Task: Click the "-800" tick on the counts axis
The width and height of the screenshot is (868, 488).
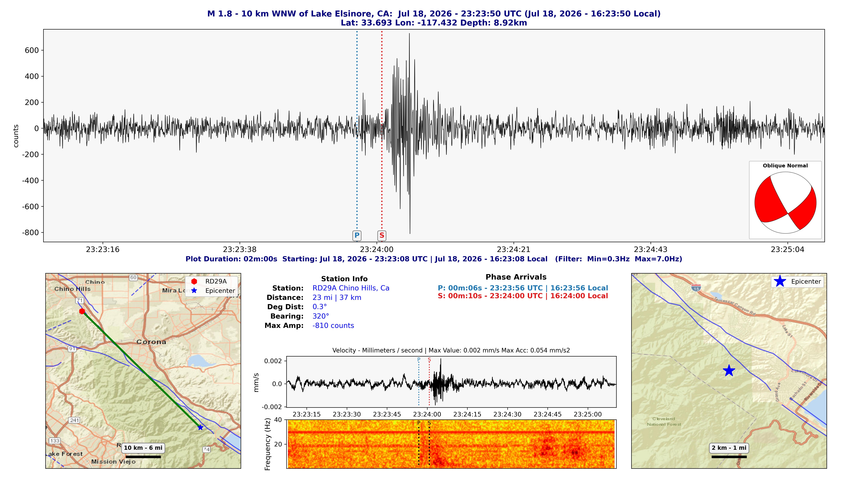Action: tap(31, 232)
